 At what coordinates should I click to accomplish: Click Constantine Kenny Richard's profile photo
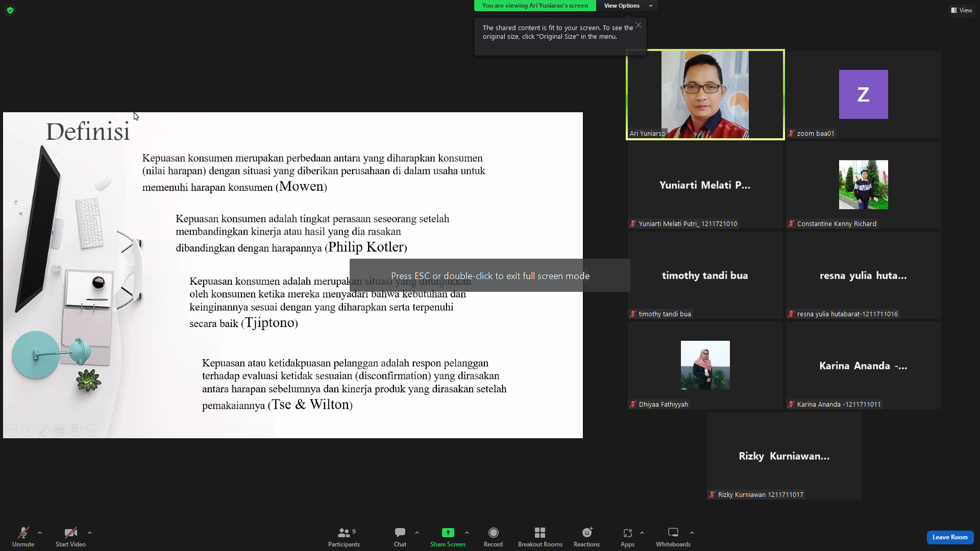click(x=864, y=185)
